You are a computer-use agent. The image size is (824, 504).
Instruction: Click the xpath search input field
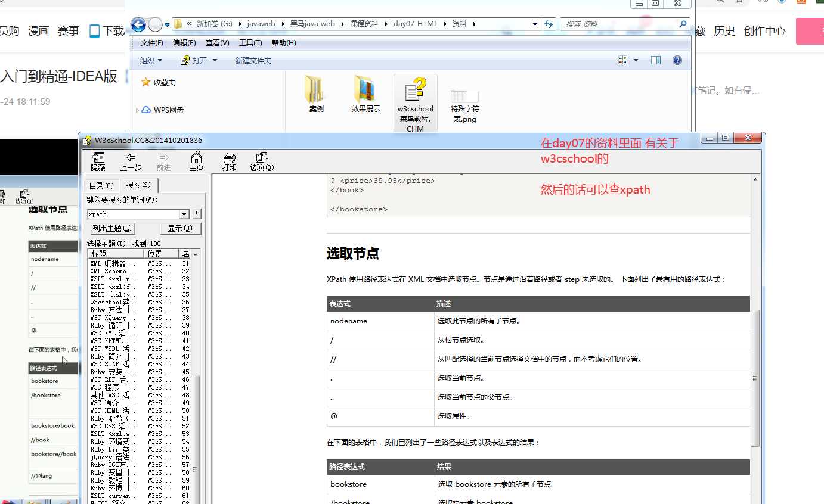(x=133, y=214)
